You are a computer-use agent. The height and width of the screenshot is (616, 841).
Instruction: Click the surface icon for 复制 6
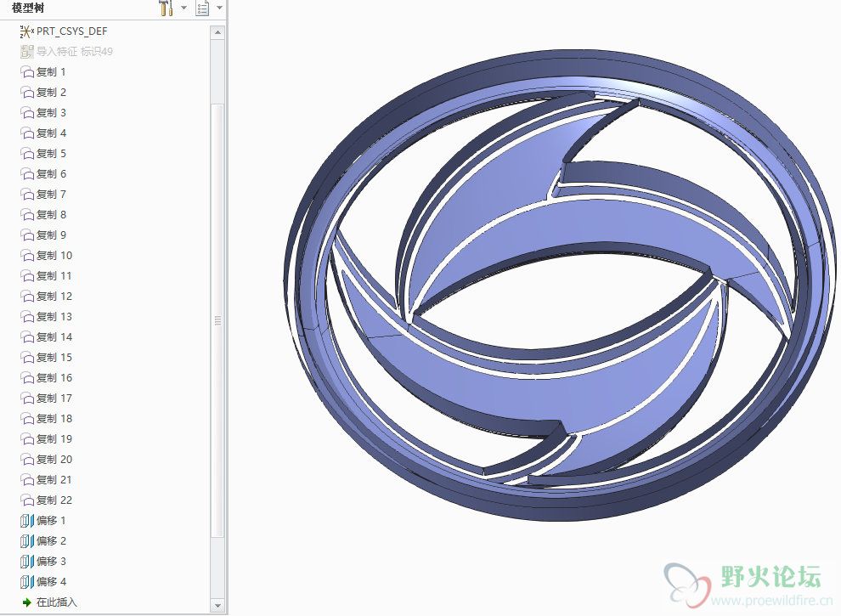[27, 174]
